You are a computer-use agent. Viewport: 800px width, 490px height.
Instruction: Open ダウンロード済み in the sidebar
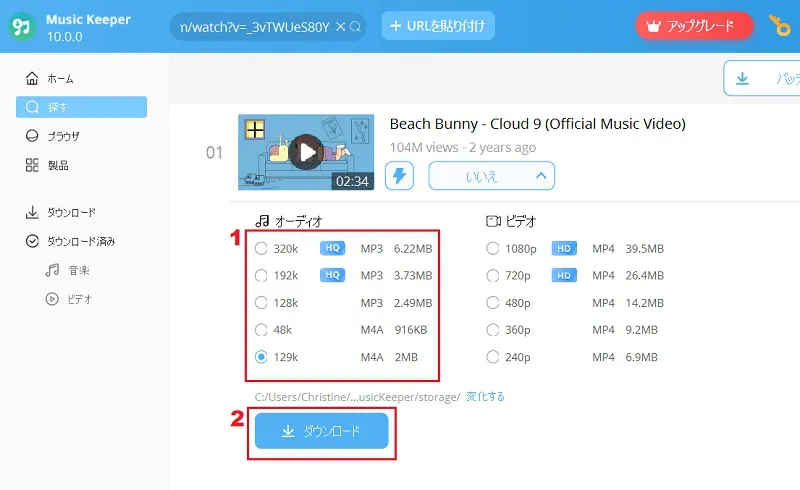click(81, 241)
